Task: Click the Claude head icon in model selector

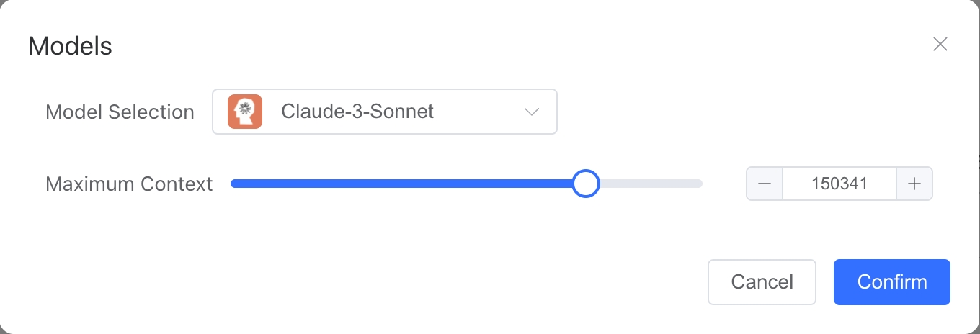Action: [x=245, y=112]
